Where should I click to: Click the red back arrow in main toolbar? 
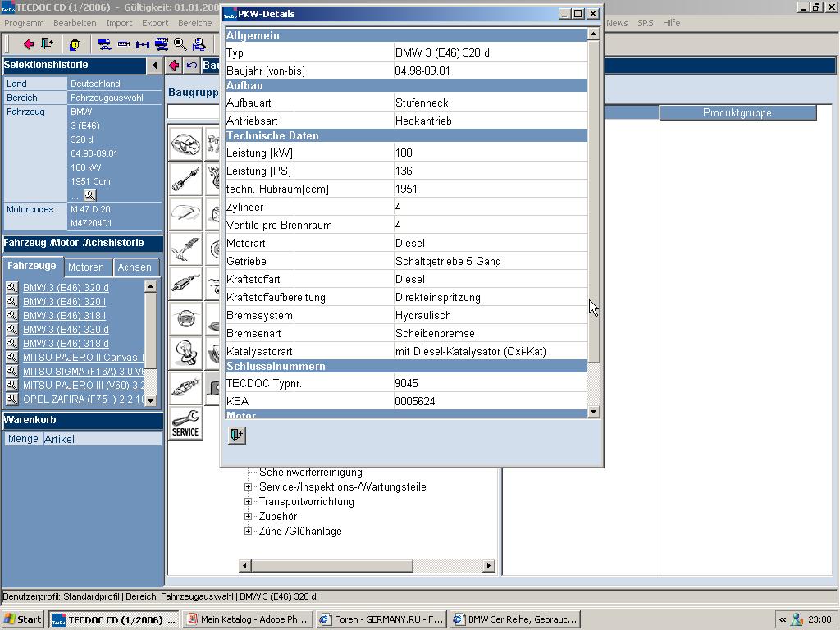(29, 44)
